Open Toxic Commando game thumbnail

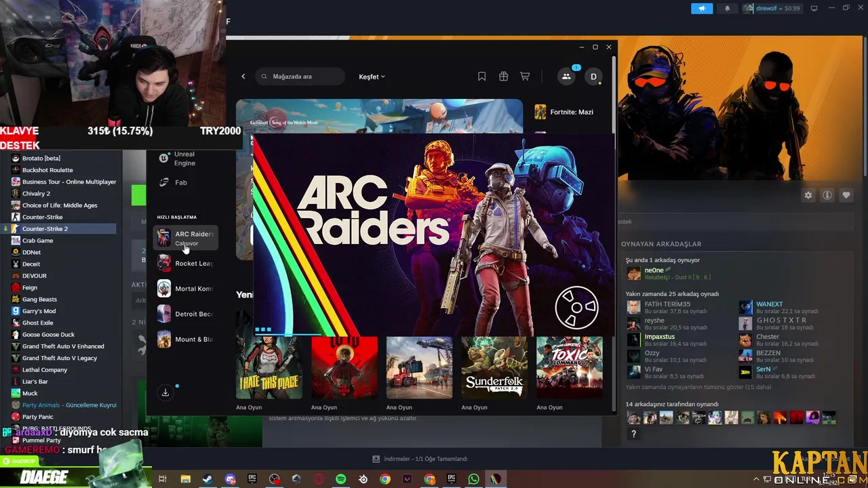click(x=570, y=367)
